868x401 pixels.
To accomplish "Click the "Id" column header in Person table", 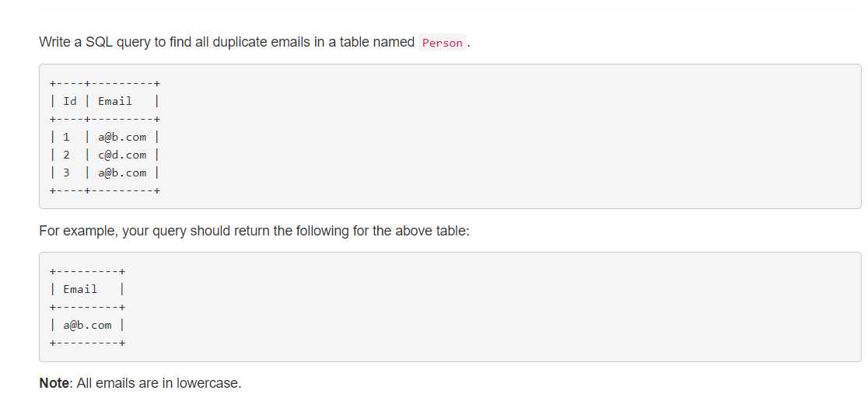I will (x=70, y=101).
